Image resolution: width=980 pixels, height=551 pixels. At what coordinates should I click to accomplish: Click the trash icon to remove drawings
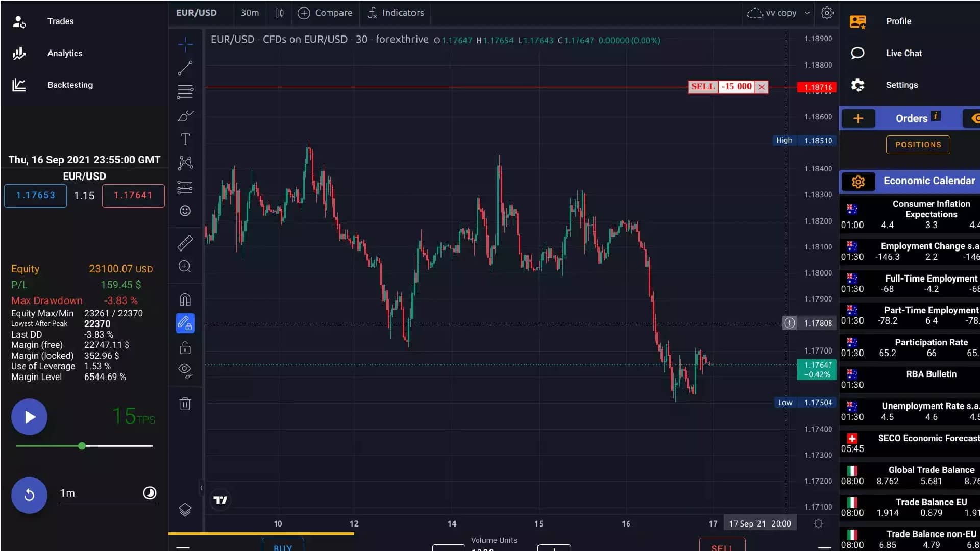pyautogui.click(x=185, y=404)
